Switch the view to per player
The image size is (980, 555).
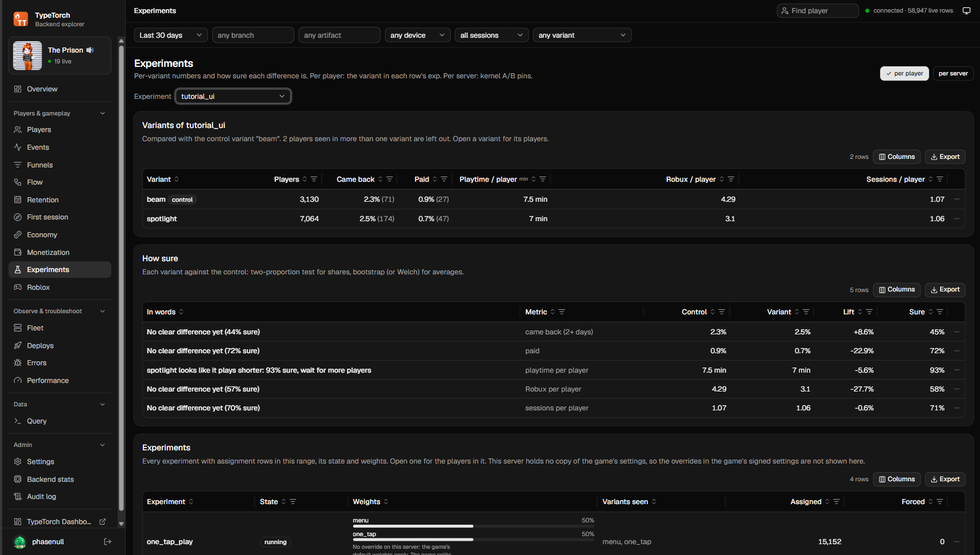tap(904, 74)
